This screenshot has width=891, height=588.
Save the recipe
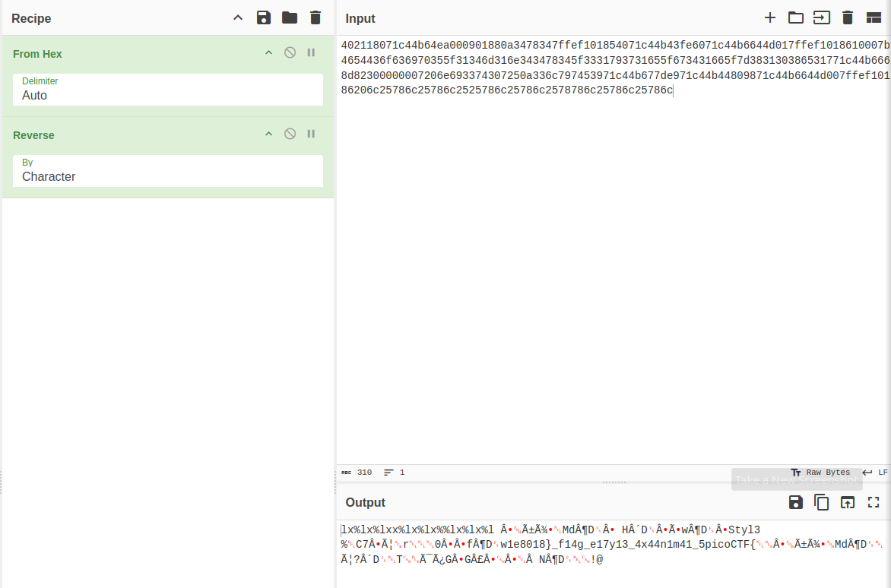264,17
